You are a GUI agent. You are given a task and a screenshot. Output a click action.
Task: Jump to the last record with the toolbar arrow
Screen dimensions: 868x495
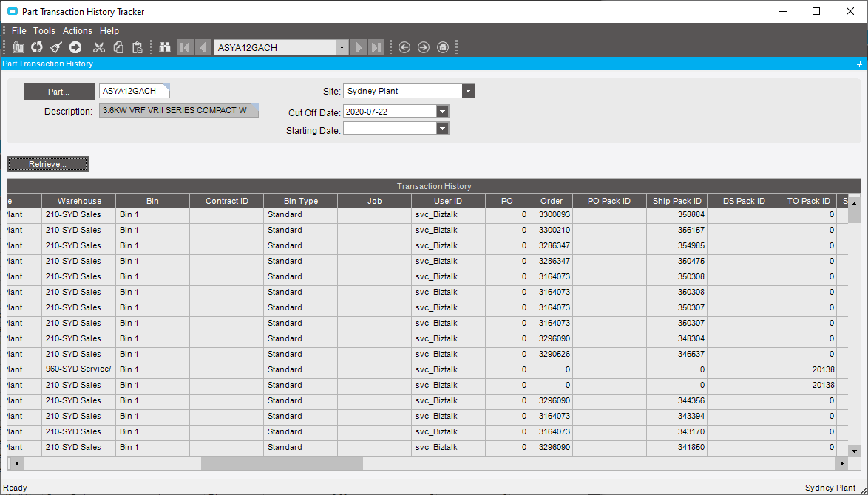click(376, 47)
